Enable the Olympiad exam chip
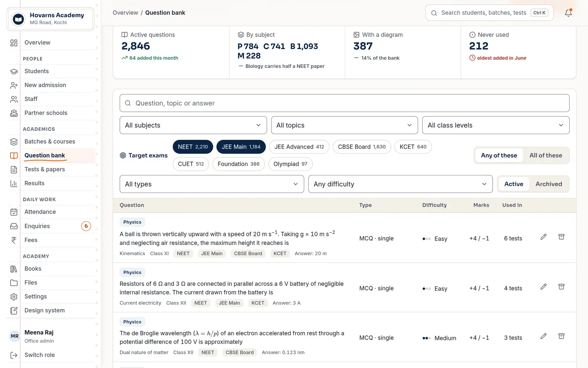Image resolution: width=588 pixels, height=368 pixels. tap(290, 164)
